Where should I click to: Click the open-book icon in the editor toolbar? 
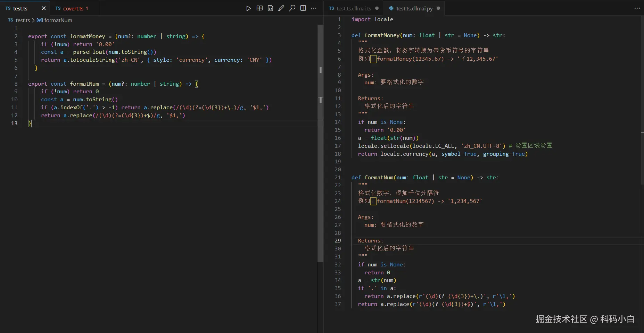point(259,8)
